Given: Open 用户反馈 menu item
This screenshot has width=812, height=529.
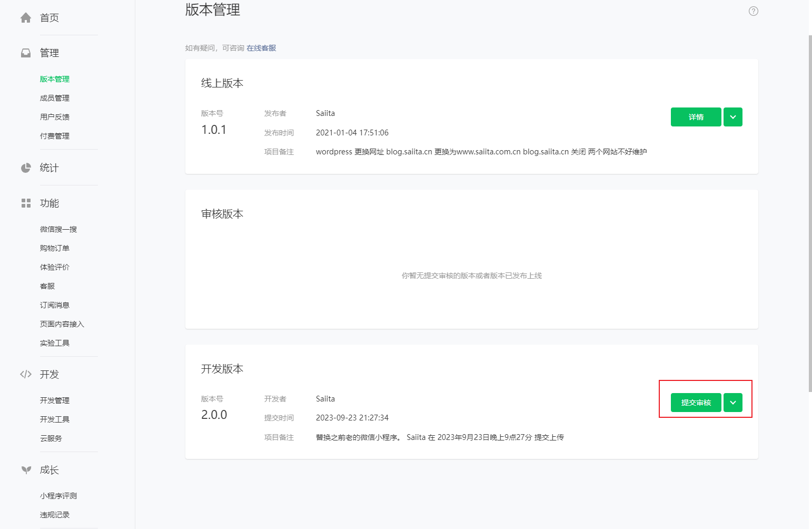Looking at the screenshot, I should click(55, 117).
